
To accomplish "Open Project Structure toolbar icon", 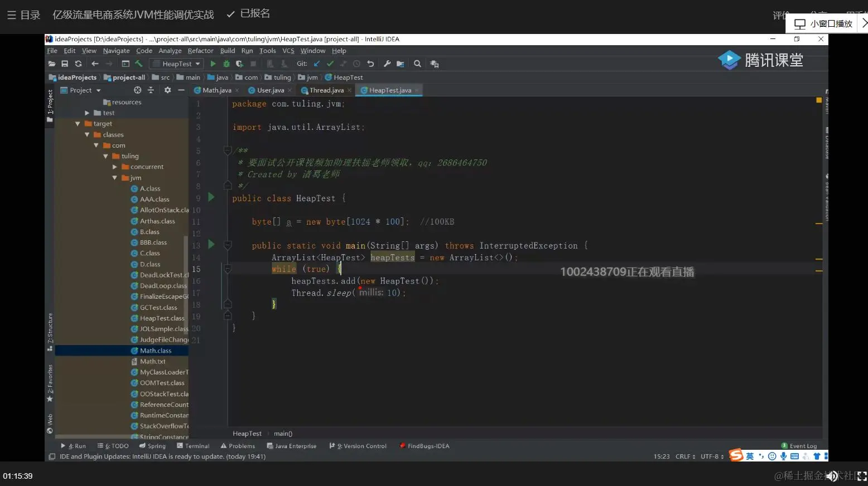I will click(x=400, y=64).
